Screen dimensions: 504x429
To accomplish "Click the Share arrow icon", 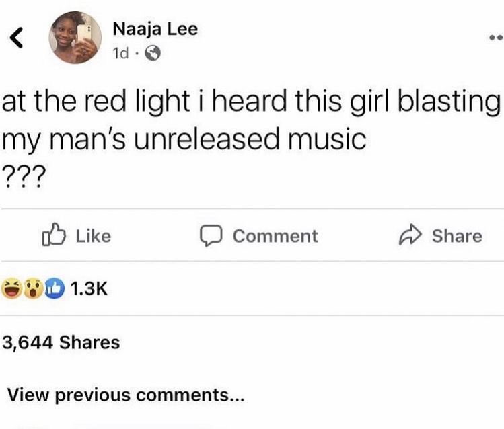I will tap(410, 235).
